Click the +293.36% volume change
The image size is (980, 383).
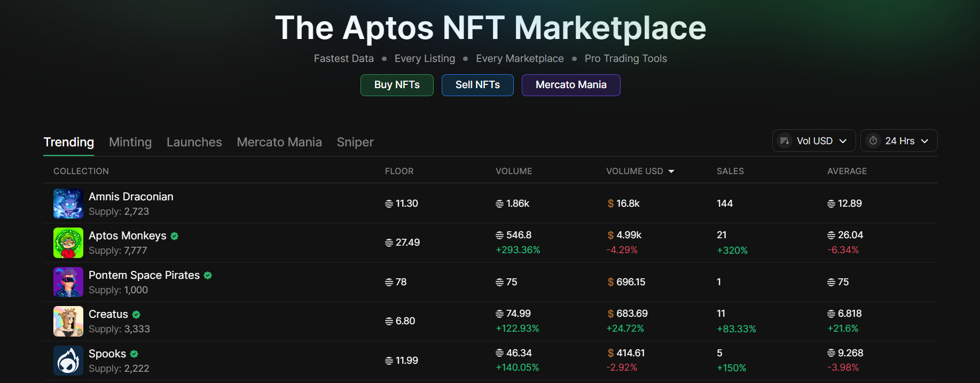(x=518, y=250)
